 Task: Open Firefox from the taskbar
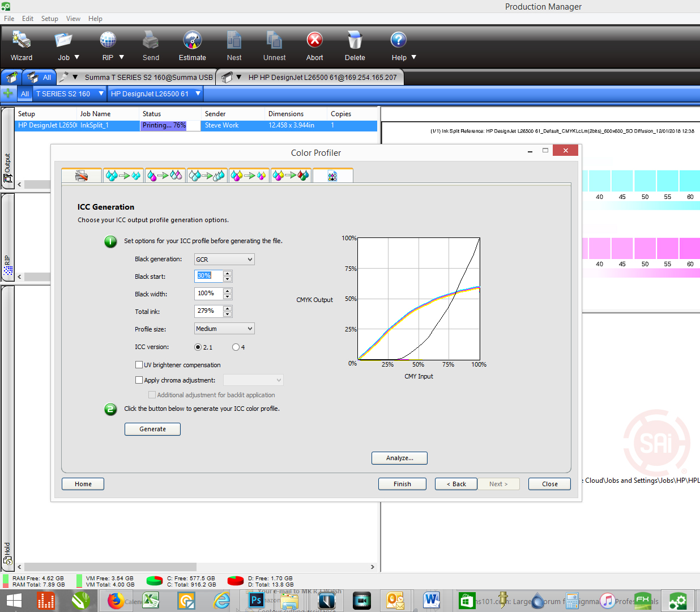tap(116, 600)
